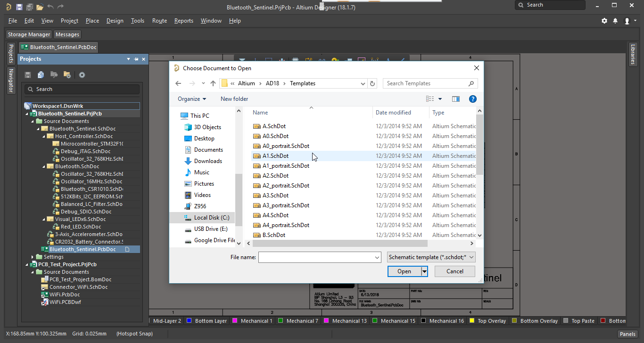The image size is (644, 343).
Task: Go back in the file dialog
Action: click(x=178, y=83)
